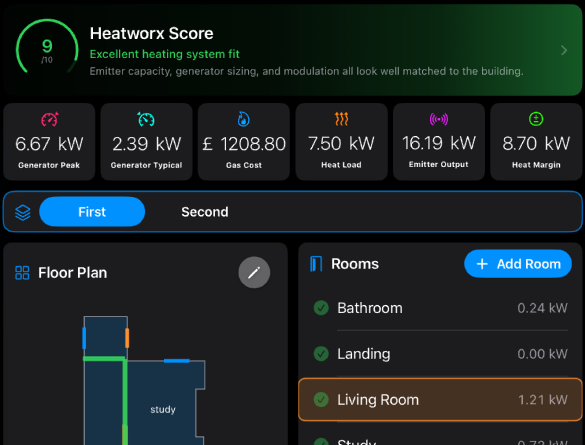Open the Landing room row
This screenshot has width=585, height=445.
coord(441,354)
